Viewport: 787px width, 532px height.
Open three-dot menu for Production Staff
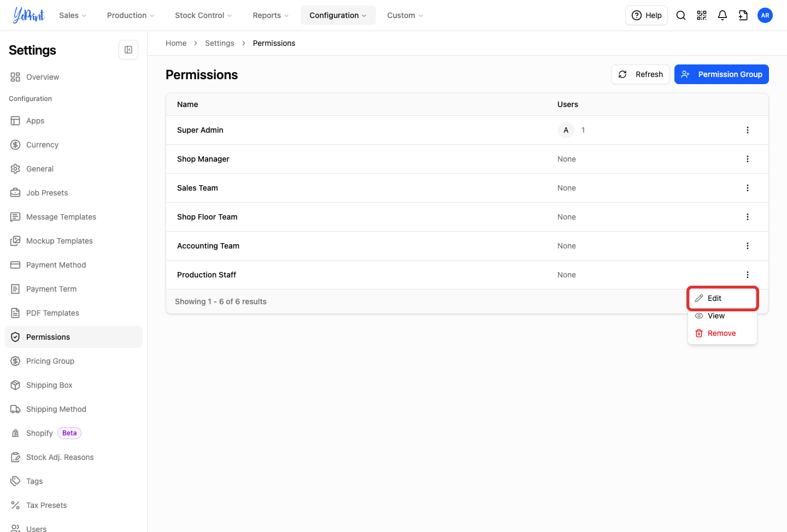(x=748, y=275)
